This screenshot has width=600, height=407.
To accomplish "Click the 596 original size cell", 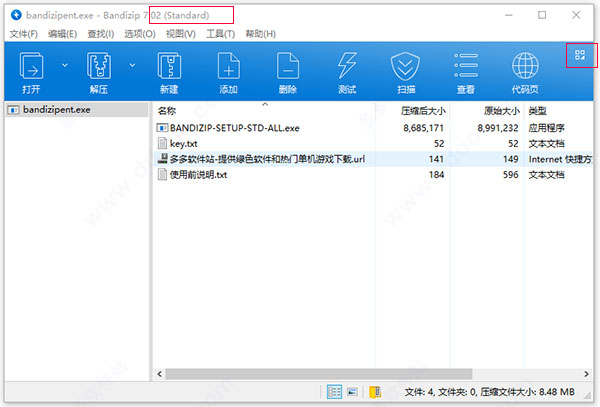I will (x=510, y=175).
